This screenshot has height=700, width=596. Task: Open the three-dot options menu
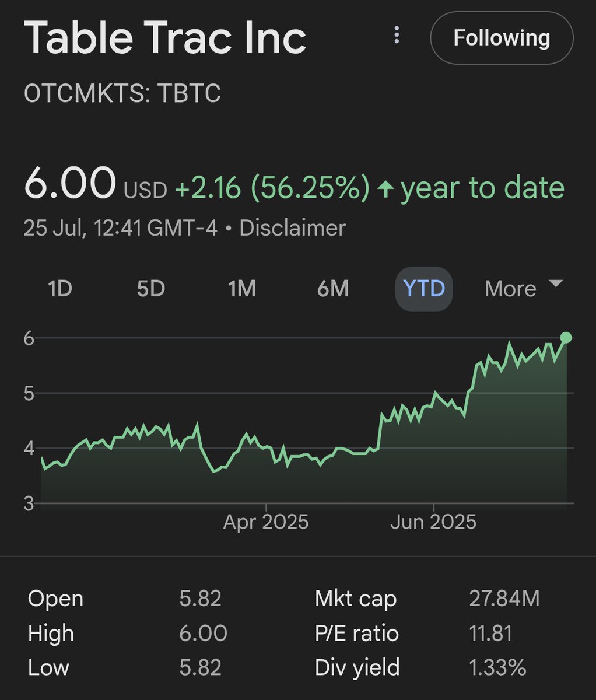(x=397, y=35)
